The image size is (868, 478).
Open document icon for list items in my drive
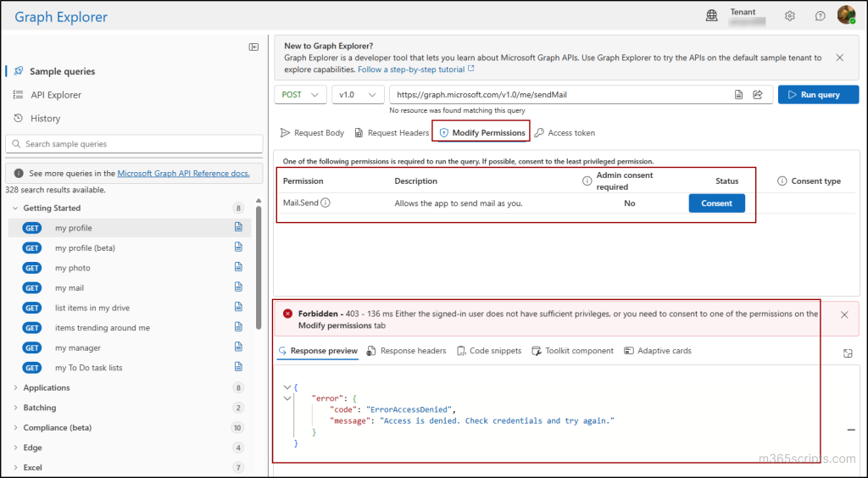coord(238,307)
